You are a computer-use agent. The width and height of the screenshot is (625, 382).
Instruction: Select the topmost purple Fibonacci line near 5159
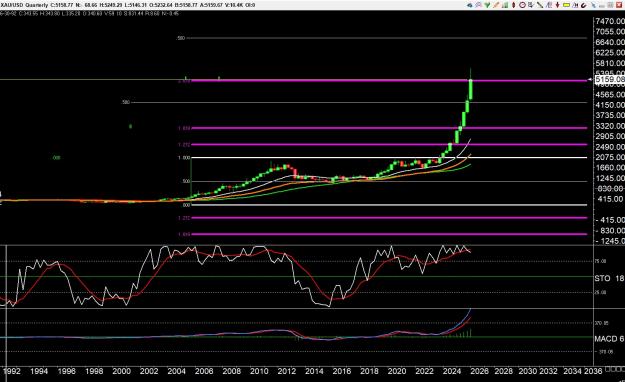click(389, 81)
